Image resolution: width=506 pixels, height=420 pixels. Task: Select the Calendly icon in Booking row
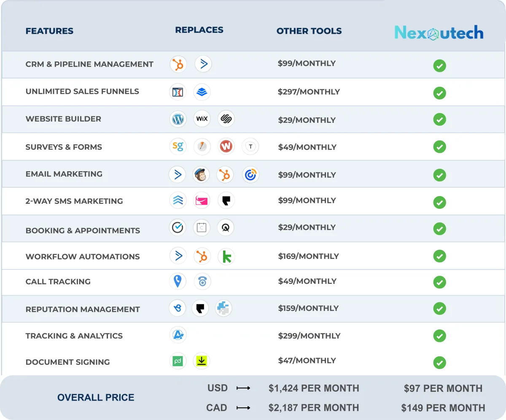coord(202,228)
